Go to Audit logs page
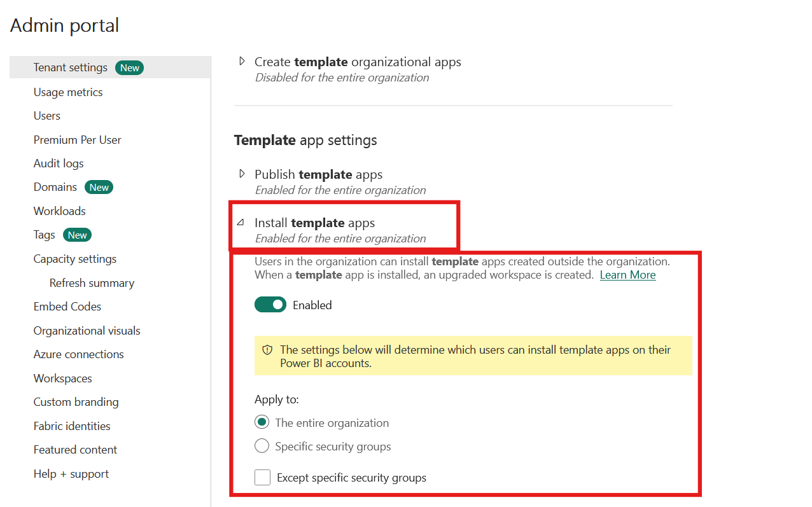This screenshot has height=507, width=812. pos(59,163)
